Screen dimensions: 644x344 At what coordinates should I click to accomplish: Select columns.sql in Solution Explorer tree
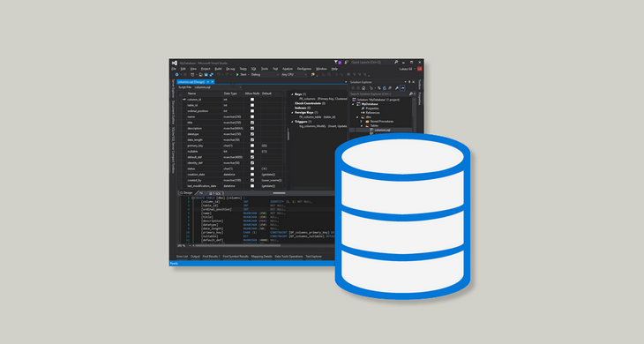click(382, 131)
